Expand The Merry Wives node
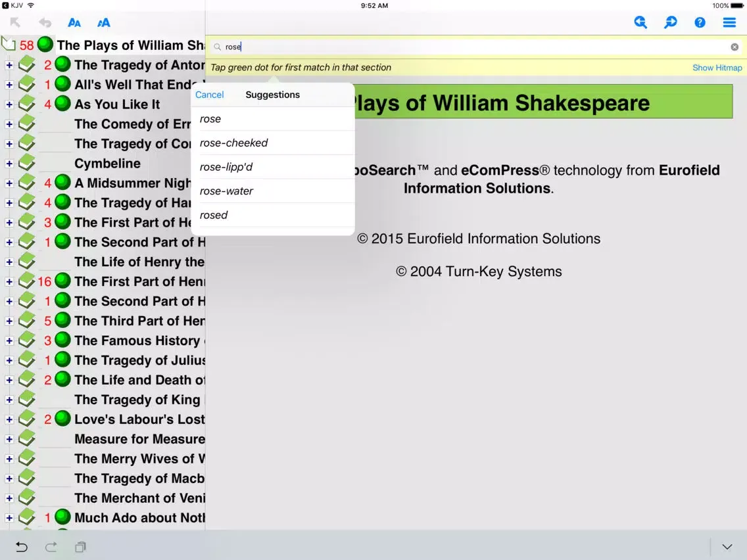747x560 pixels. pos(9,459)
